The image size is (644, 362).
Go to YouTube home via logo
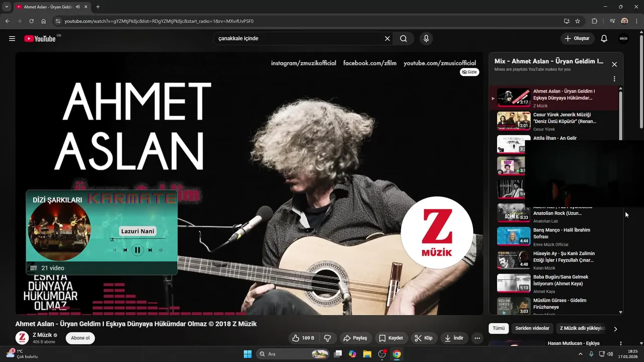[x=40, y=39]
